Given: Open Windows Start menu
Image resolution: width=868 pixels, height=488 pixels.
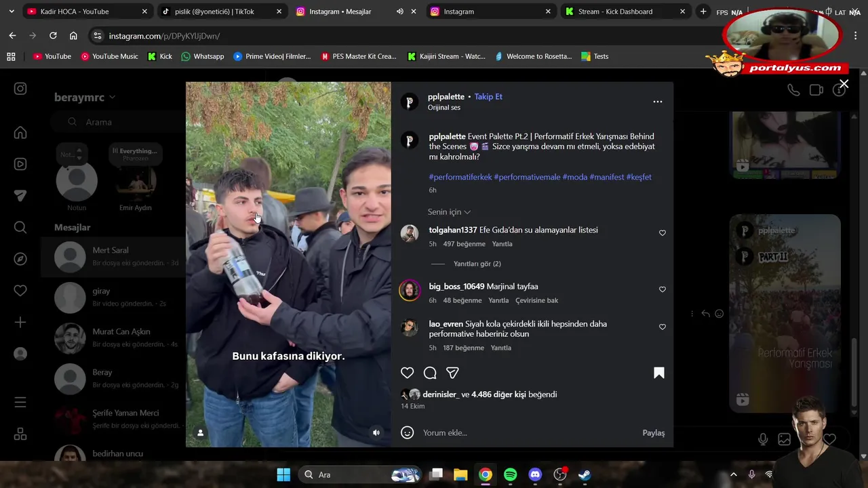Looking at the screenshot, I should coord(283,475).
